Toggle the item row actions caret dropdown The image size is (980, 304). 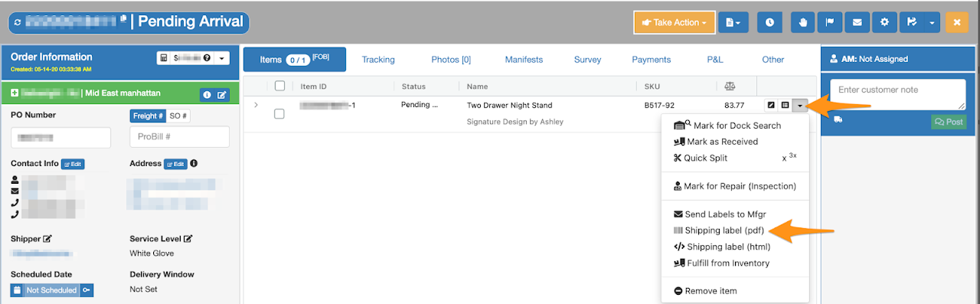799,105
